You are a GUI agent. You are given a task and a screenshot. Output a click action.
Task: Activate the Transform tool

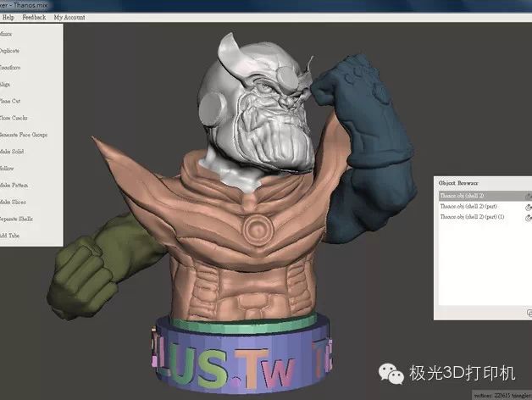(x=10, y=68)
